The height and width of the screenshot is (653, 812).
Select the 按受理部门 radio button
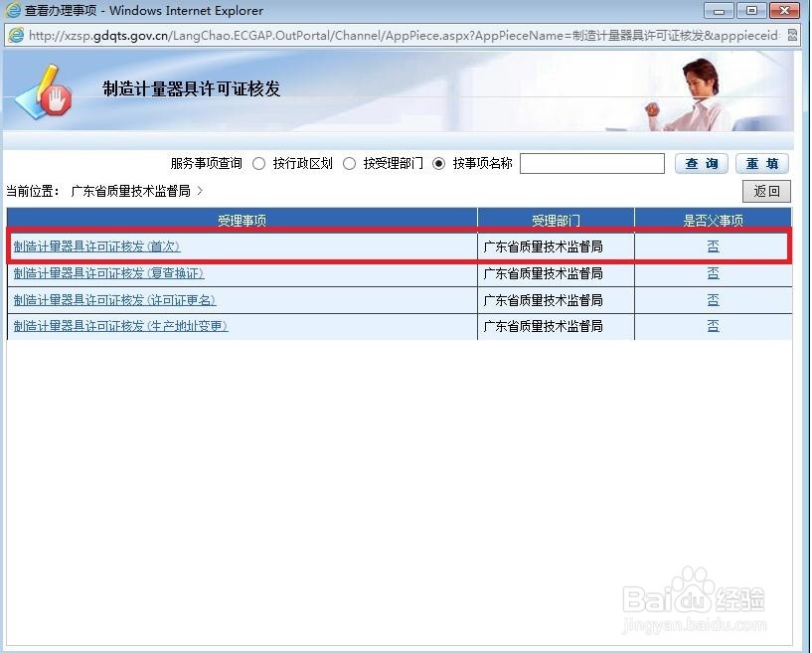[x=350, y=164]
